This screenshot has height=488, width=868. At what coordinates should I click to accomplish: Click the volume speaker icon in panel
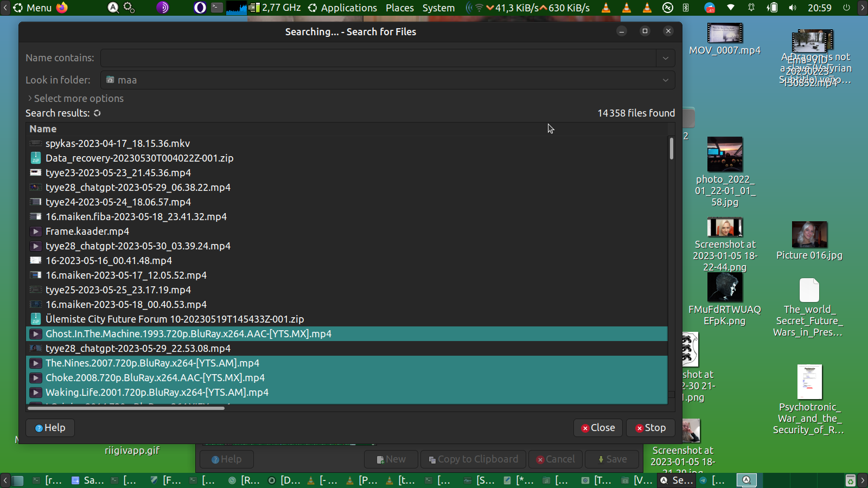(x=793, y=8)
